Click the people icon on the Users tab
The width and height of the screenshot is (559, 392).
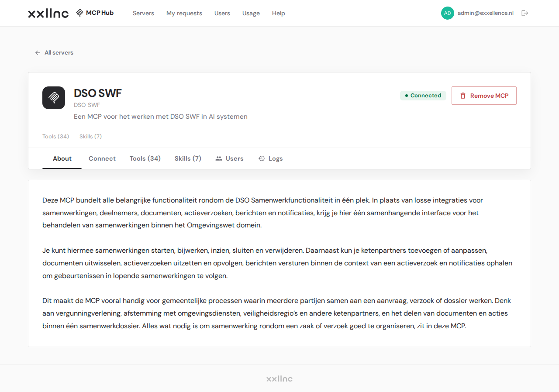[219, 158]
